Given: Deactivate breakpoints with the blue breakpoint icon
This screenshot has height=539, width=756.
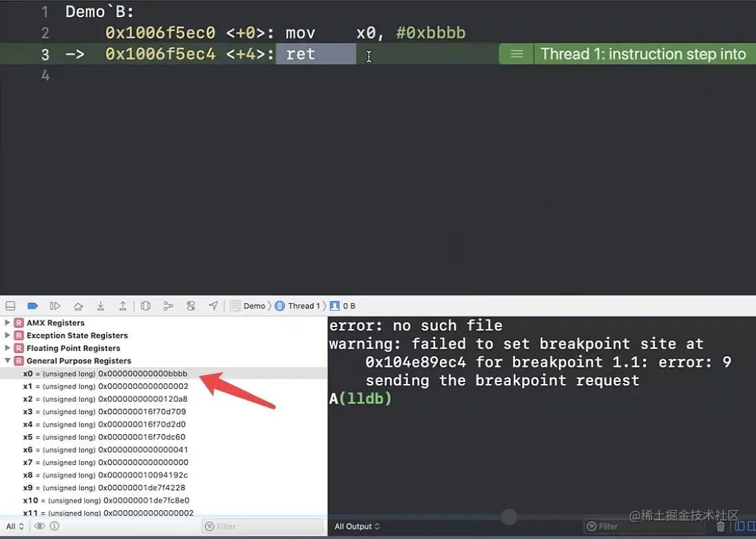Looking at the screenshot, I should click(x=32, y=306).
